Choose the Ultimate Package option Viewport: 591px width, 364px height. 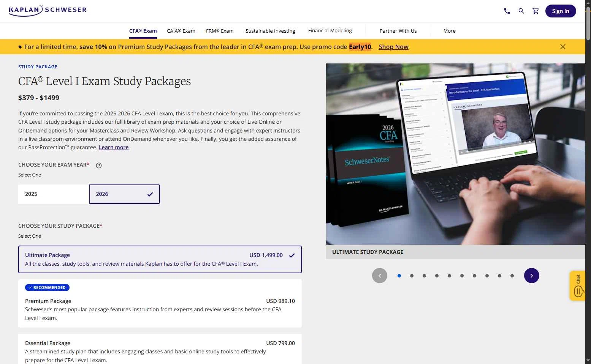click(x=160, y=259)
